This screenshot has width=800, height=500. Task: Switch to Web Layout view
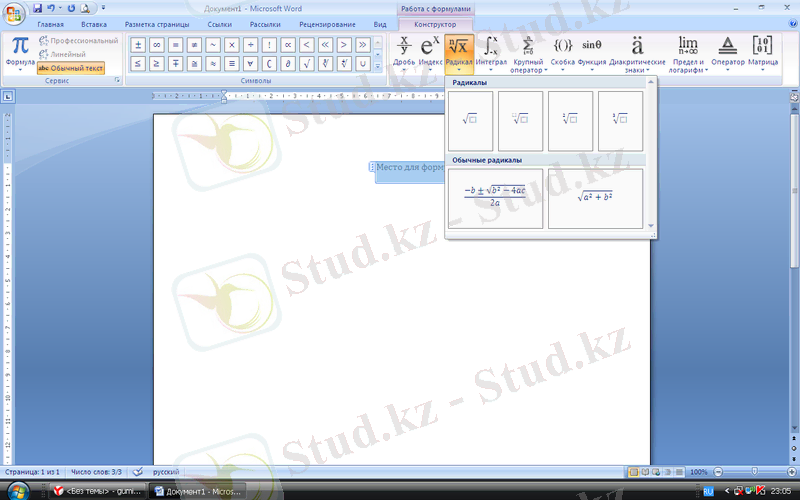tap(656, 472)
